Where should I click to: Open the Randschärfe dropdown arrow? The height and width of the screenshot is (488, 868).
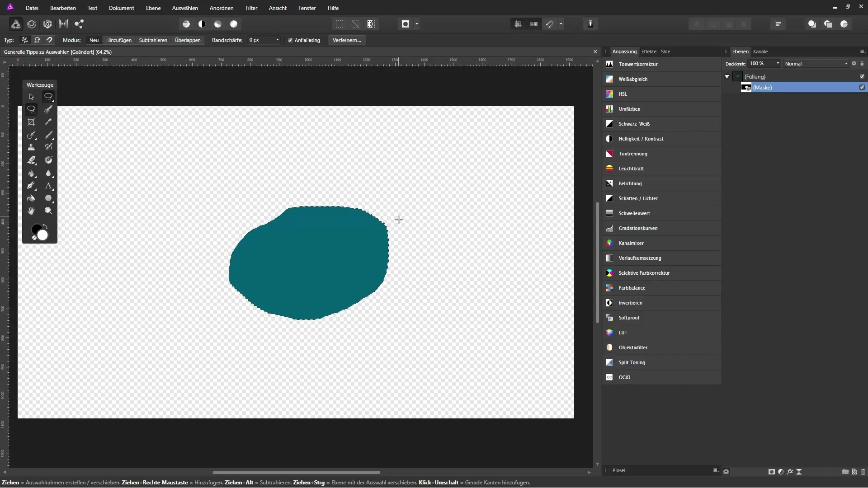coord(277,40)
